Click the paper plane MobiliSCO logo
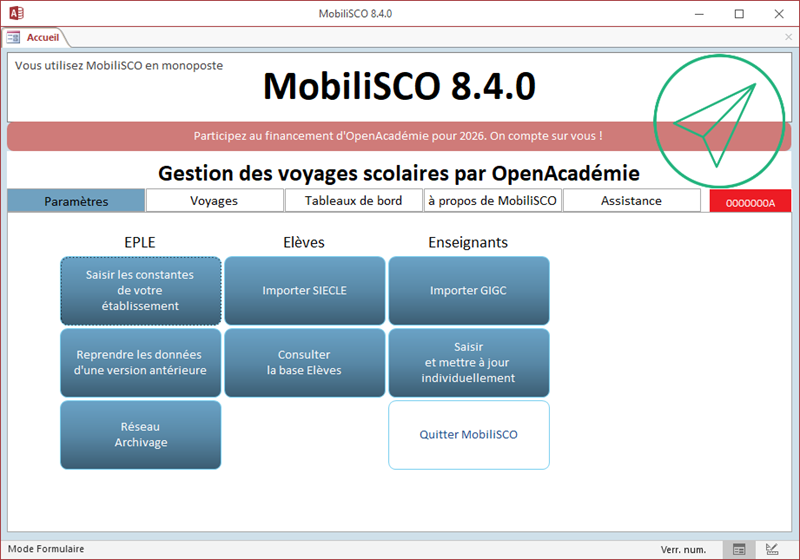The height and width of the screenshot is (560, 800). coord(719,121)
